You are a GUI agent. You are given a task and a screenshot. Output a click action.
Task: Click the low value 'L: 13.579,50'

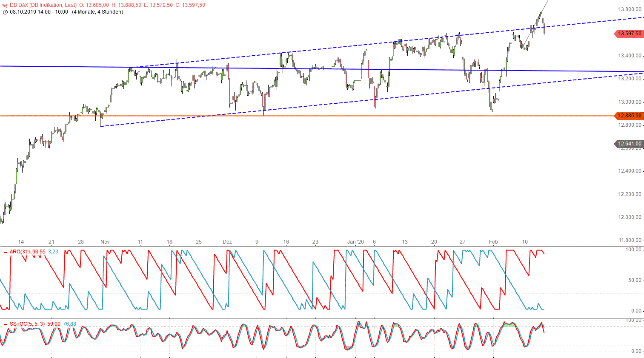[158, 5]
